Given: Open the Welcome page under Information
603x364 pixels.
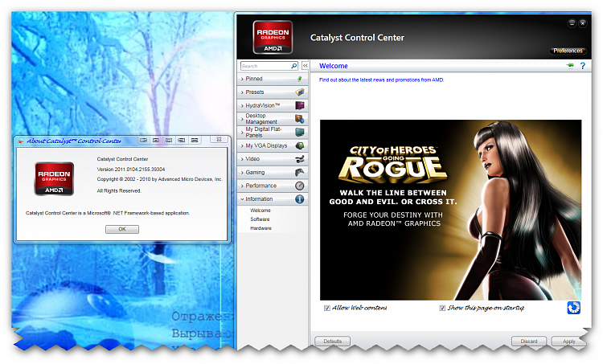Looking at the screenshot, I should (x=260, y=211).
